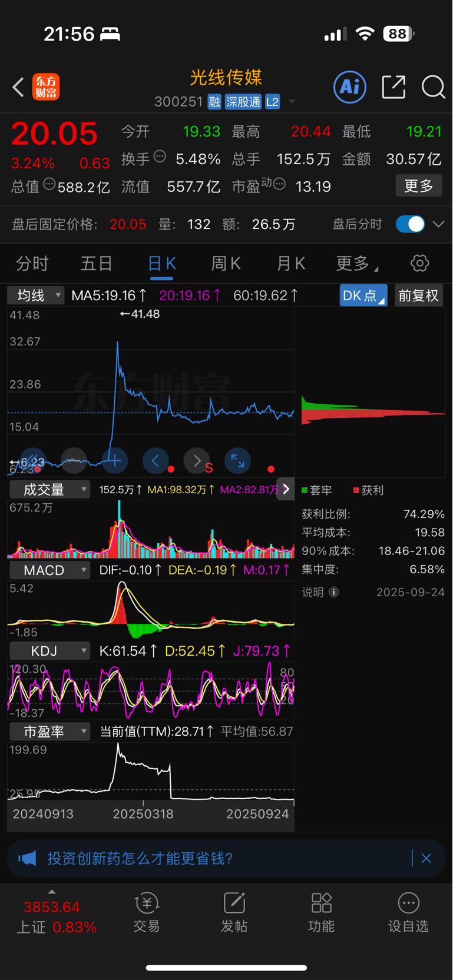Open the 东方财富 logo icon
This screenshot has height=980, width=453.
click(46, 87)
